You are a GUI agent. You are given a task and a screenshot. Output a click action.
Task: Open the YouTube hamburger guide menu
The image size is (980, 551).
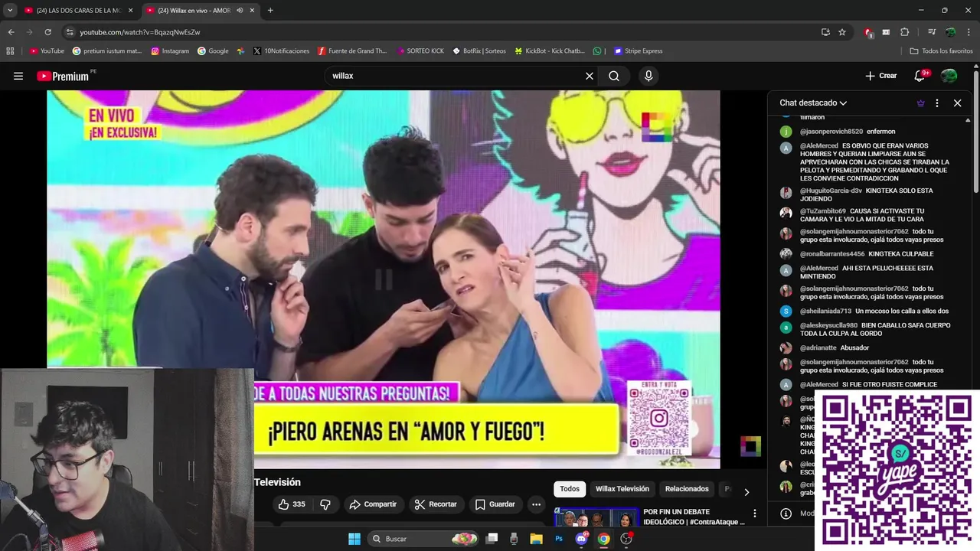pyautogui.click(x=18, y=76)
